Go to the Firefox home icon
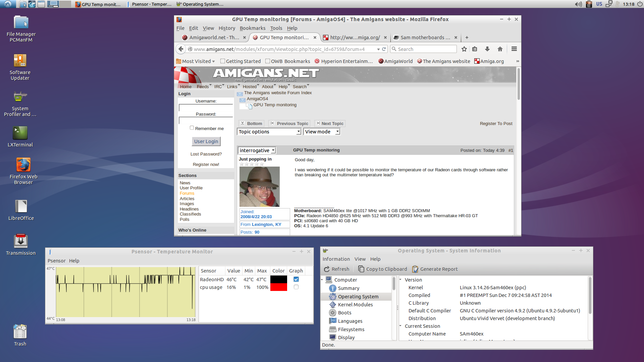Viewport: 644px width, 362px height. pos(500,49)
